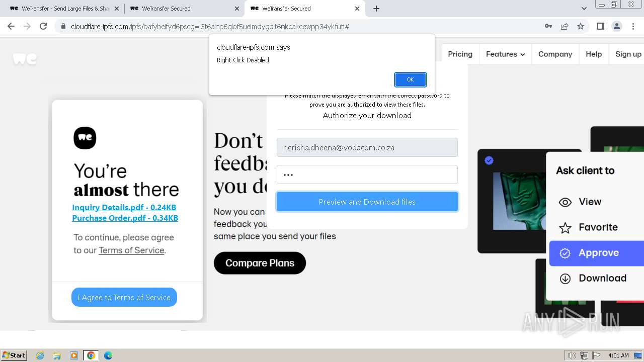The width and height of the screenshot is (644, 362).
Task: Click the blue verified badge on thumbnail
Action: pyautogui.click(x=489, y=160)
